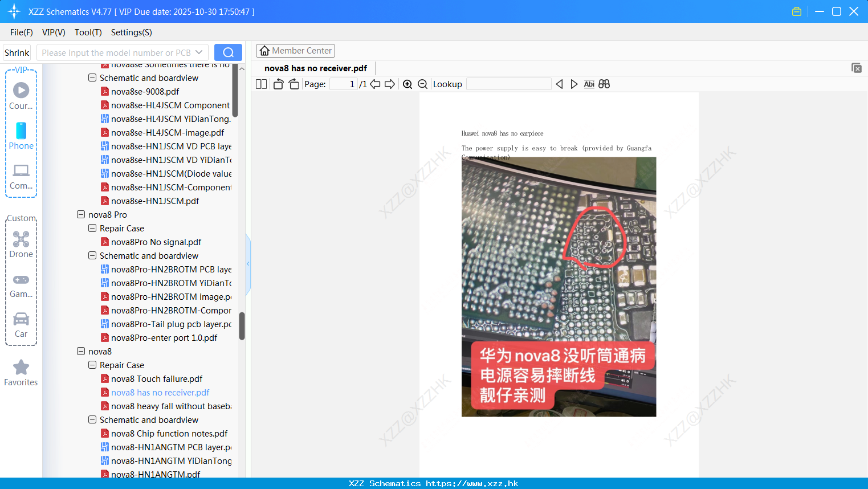Click the close-all-tabs icon at right
This screenshot has width=868, height=489.
(856, 68)
